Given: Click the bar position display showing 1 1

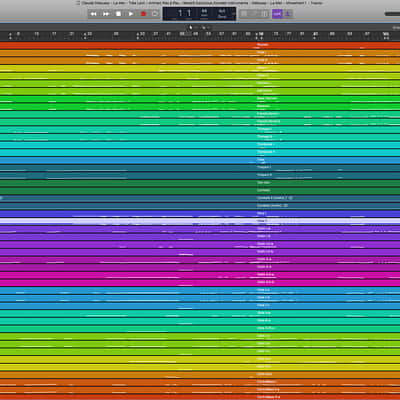Looking at the screenshot, I should click(x=184, y=13).
